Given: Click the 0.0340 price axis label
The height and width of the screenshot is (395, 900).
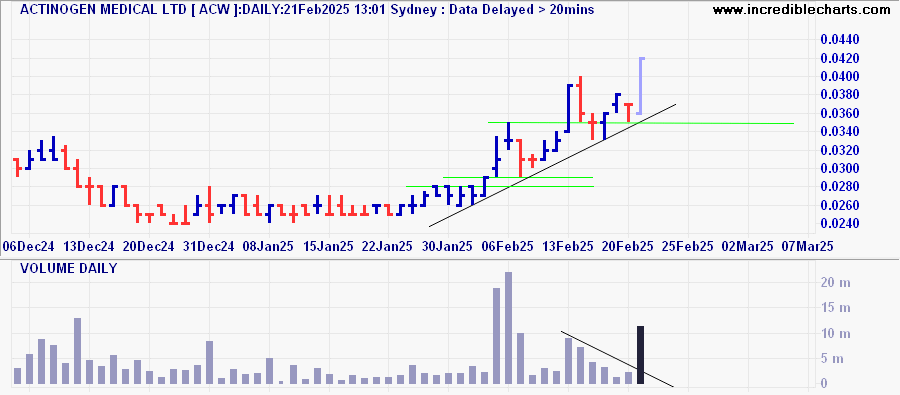Looking at the screenshot, I should click(x=840, y=131).
